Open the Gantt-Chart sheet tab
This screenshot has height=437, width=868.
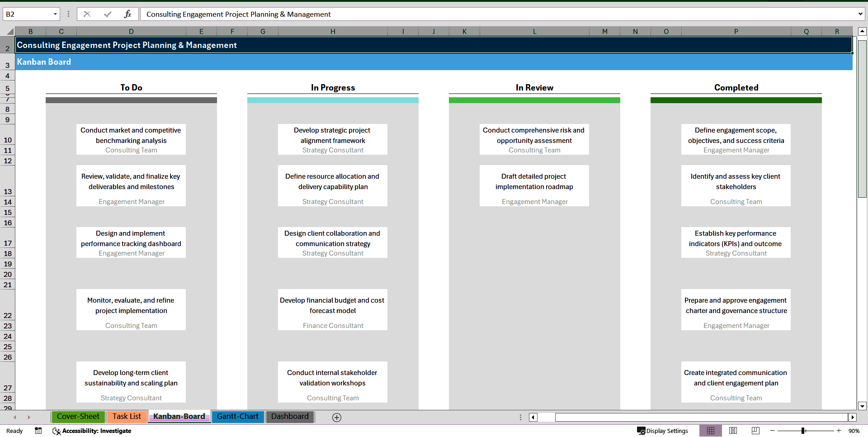tap(238, 417)
